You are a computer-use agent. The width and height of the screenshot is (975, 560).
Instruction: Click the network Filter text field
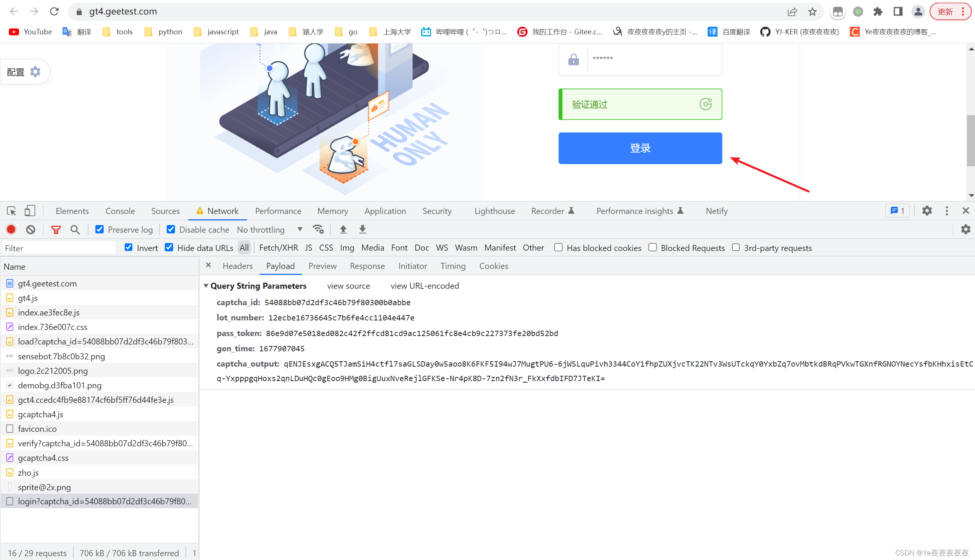58,248
